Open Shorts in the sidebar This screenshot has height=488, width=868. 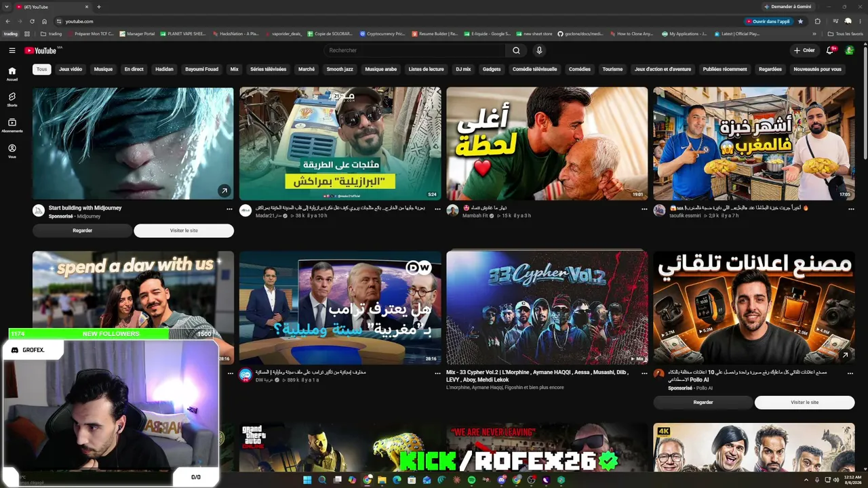12,100
